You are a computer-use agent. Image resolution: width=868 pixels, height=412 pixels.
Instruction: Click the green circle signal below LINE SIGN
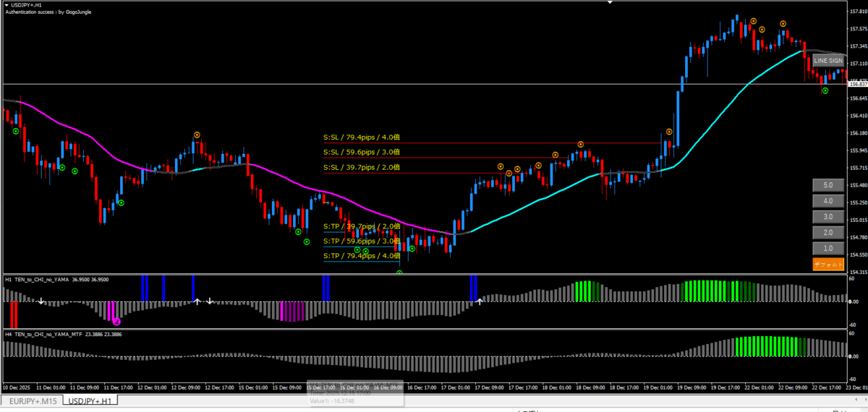tap(825, 91)
